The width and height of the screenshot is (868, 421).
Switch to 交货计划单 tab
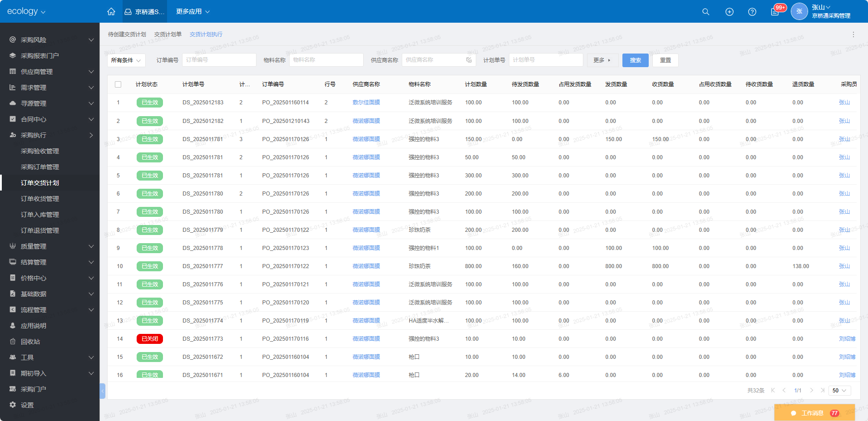(168, 34)
